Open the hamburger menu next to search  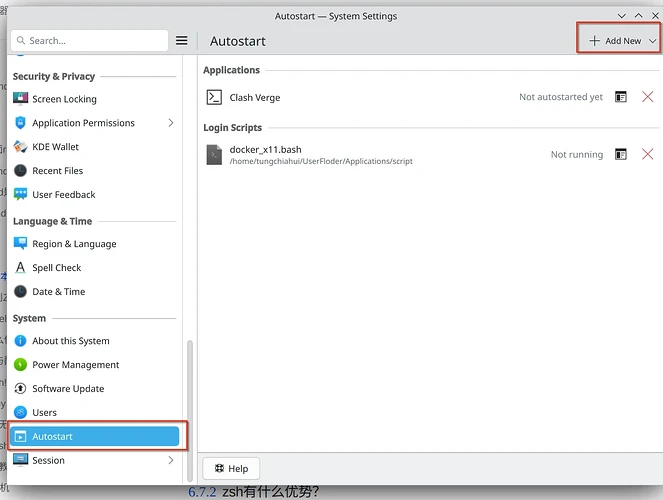point(182,41)
